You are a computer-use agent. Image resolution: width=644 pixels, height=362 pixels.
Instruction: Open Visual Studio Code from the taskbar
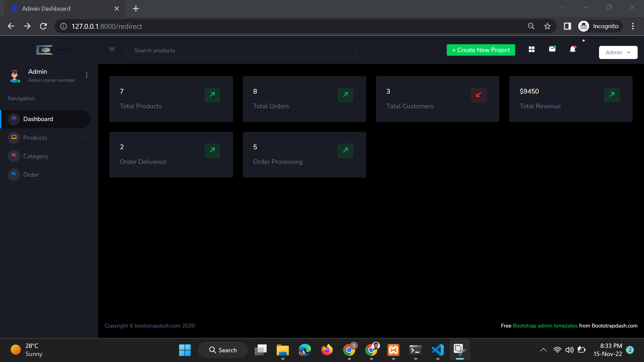click(437, 350)
